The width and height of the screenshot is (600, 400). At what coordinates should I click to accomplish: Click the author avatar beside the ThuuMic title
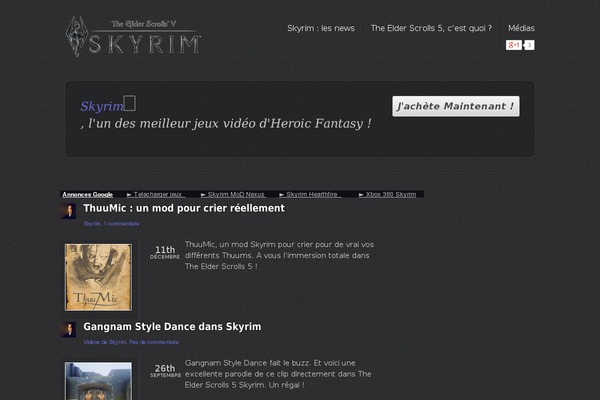click(68, 211)
